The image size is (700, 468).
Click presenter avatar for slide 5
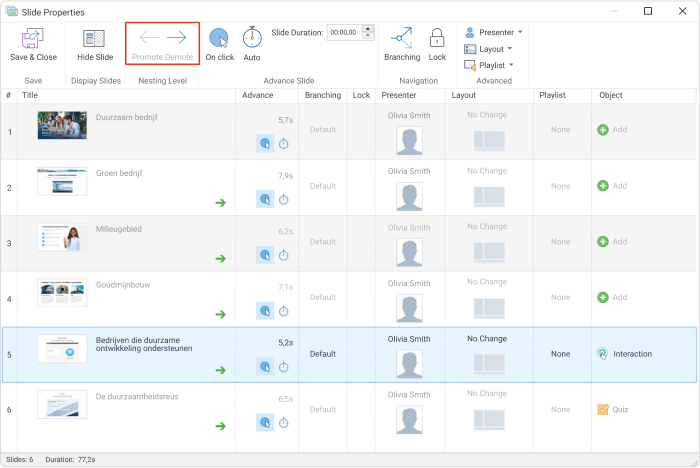409,364
